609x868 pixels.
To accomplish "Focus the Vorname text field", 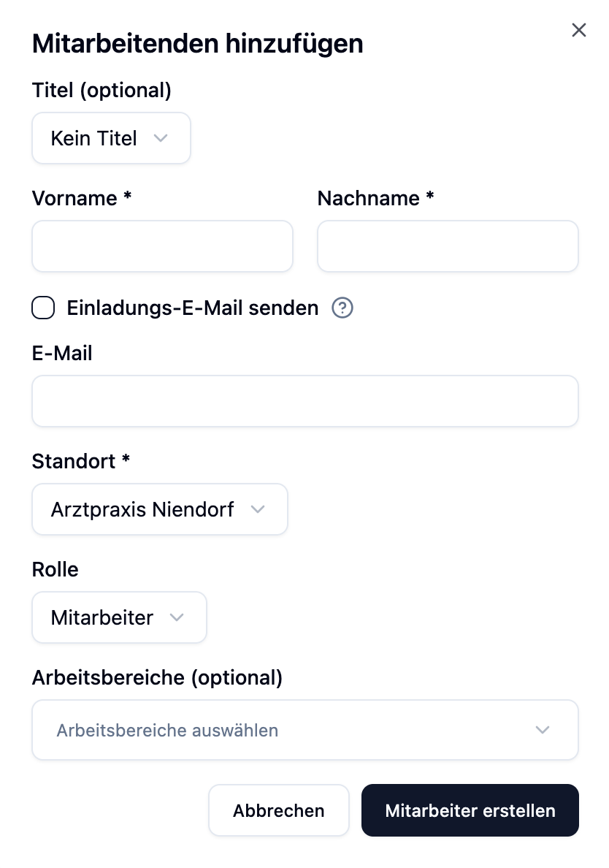I will point(162,247).
